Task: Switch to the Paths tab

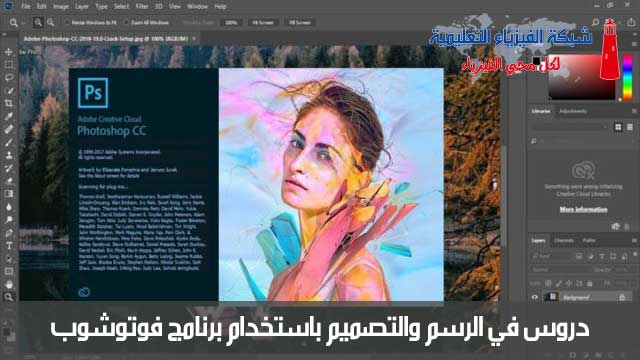Action: (x=589, y=240)
